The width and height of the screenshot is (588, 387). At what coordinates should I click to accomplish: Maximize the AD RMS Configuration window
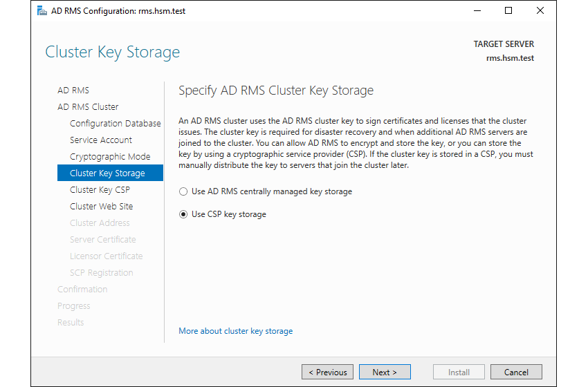click(508, 10)
